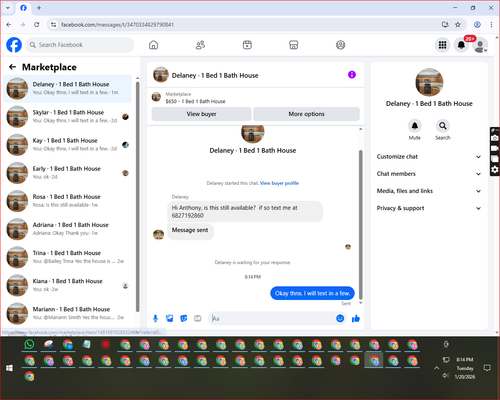Open the View buyer profile link
This screenshot has height=400, width=500.
pyautogui.click(x=279, y=183)
